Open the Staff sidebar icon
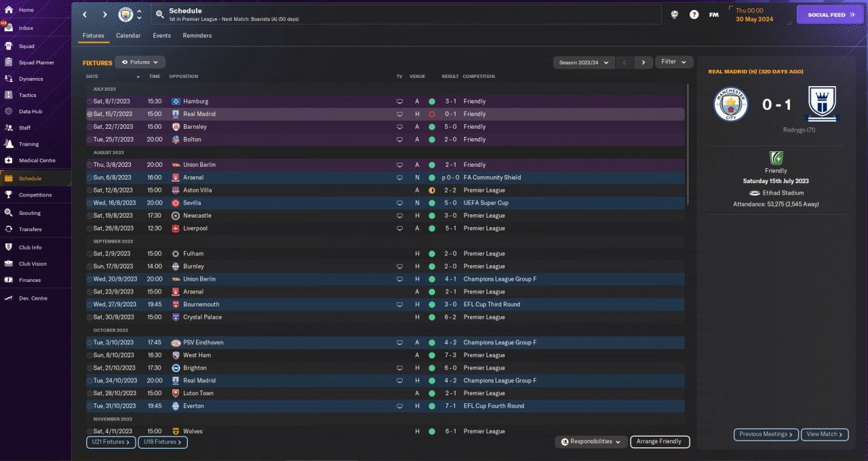The height and width of the screenshot is (461, 868). (x=9, y=127)
